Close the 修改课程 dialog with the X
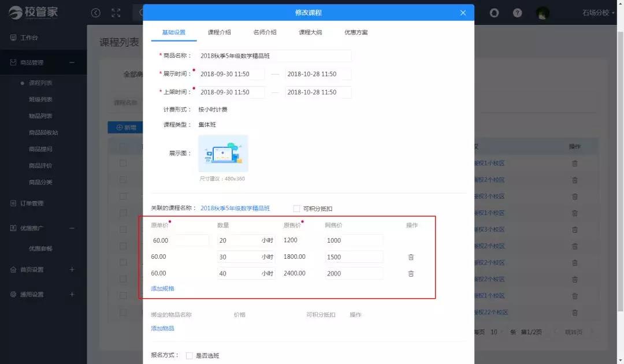The image size is (624, 364). click(x=463, y=13)
